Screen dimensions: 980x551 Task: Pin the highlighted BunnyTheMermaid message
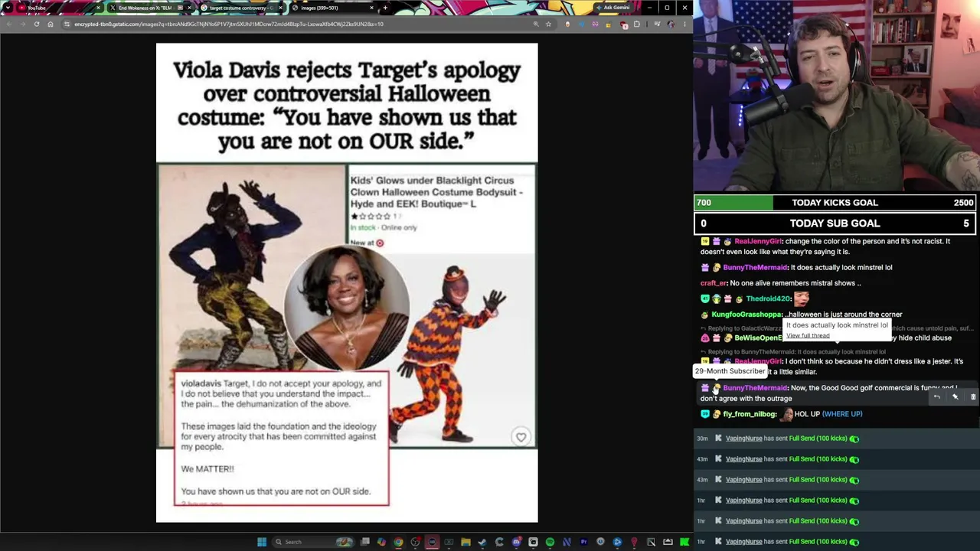[x=955, y=396]
